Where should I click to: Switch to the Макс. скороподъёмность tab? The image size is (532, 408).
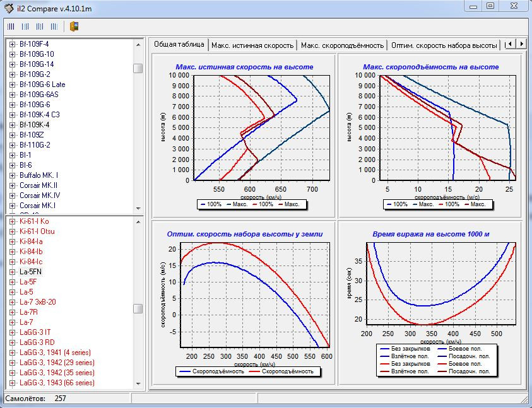click(342, 45)
